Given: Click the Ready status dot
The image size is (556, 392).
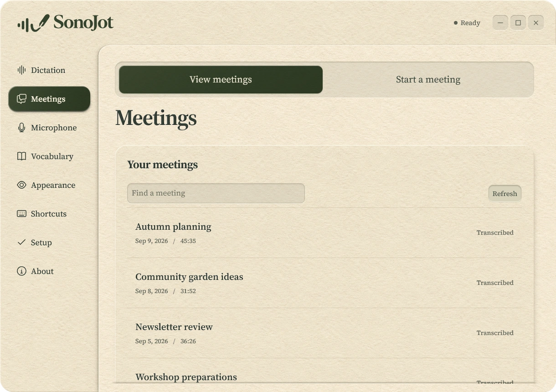Looking at the screenshot, I should (455, 23).
